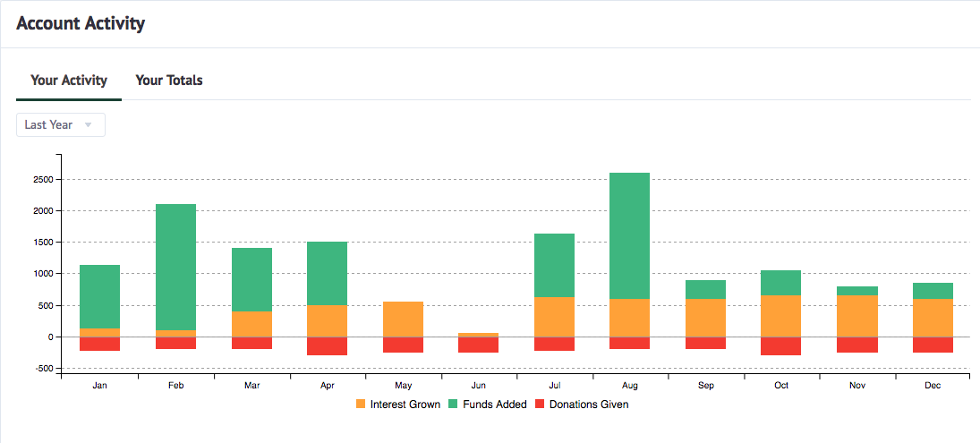This screenshot has width=980, height=443.
Task: Click the green Funds Added bar for Jul
Action: (554, 266)
